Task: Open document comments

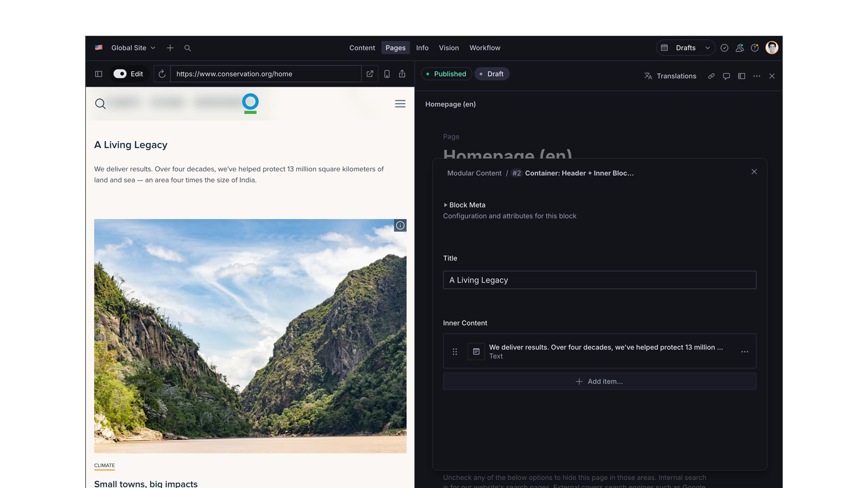Action: click(x=726, y=76)
